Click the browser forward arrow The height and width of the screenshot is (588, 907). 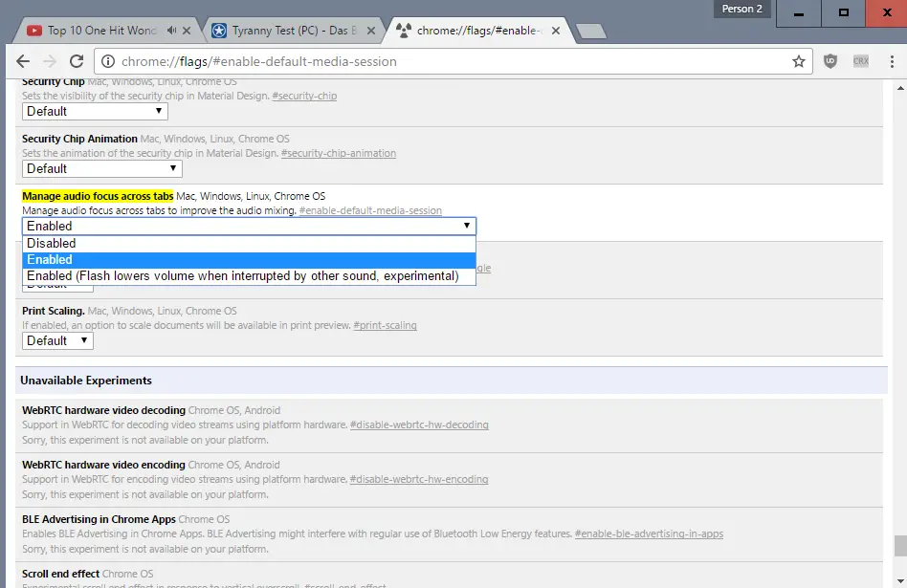(x=50, y=61)
